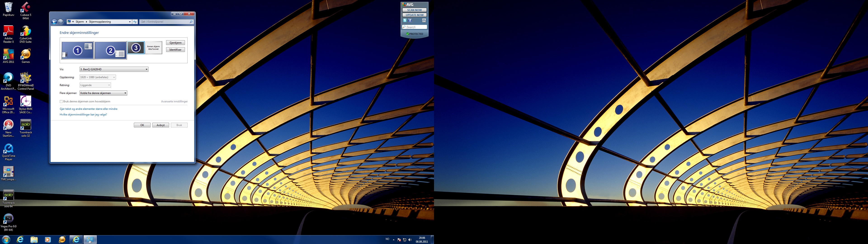
Task: Open the Oppløsning resolution dropdown
Action: 97,77
